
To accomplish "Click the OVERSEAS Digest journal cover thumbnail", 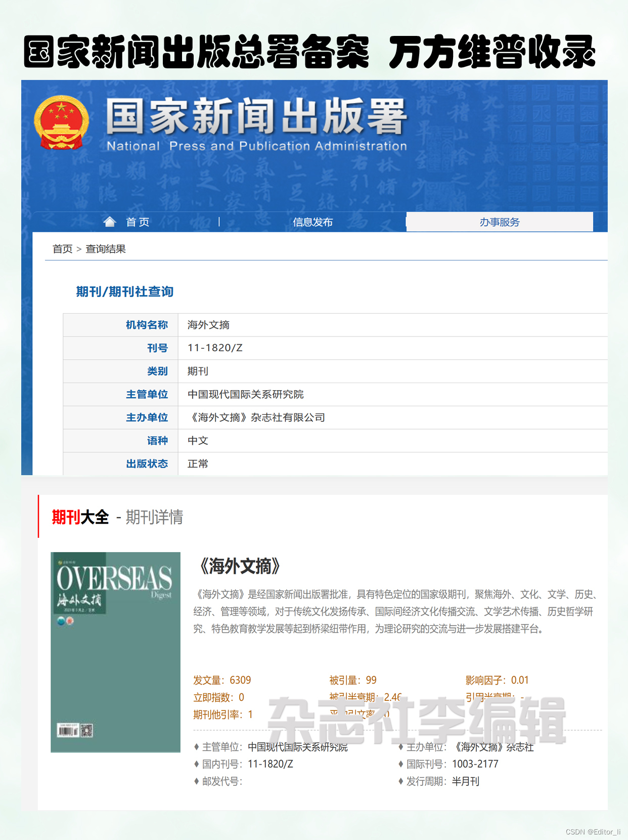I will (115, 652).
